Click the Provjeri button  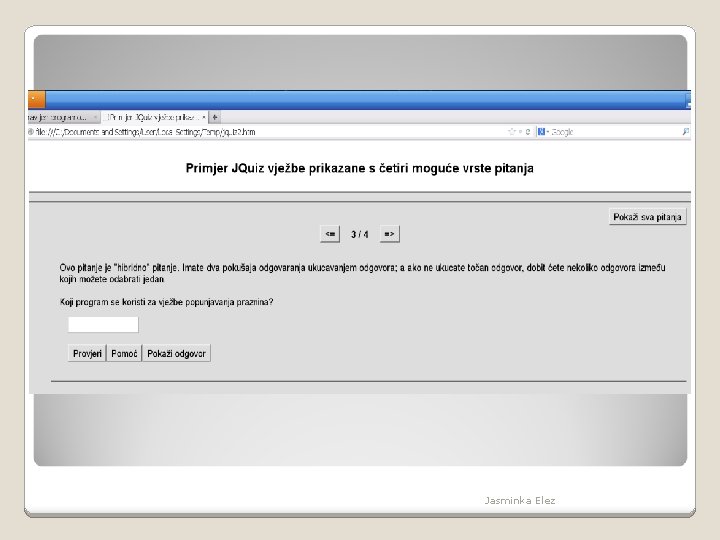coord(87,353)
